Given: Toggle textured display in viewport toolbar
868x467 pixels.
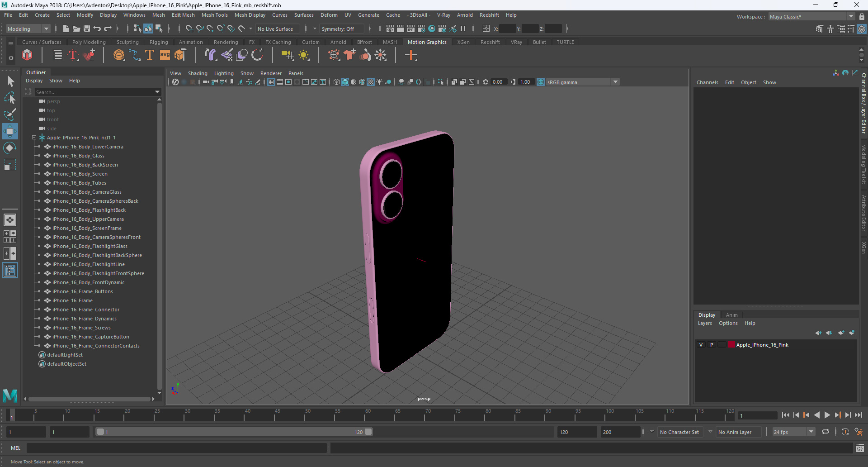Looking at the screenshot, I should 371,82.
